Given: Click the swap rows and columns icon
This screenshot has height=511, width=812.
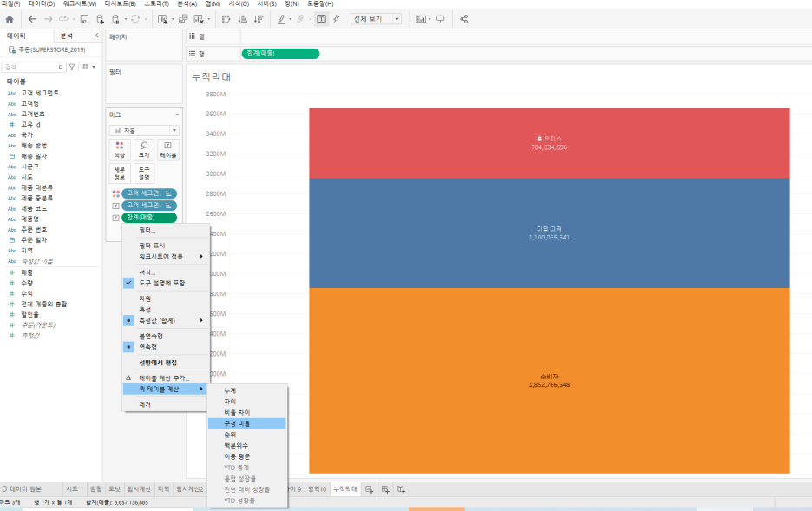Looking at the screenshot, I should coord(226,19).
